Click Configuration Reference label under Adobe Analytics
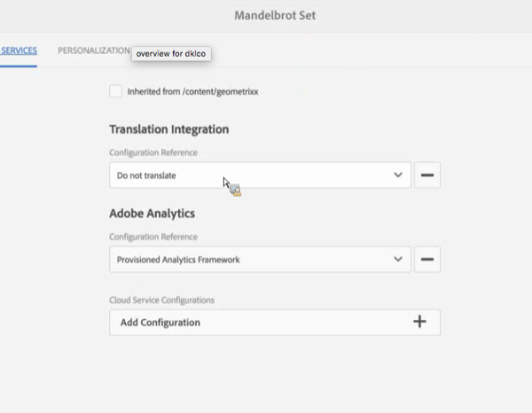This screenshot has height=413, width=532. 153,237
